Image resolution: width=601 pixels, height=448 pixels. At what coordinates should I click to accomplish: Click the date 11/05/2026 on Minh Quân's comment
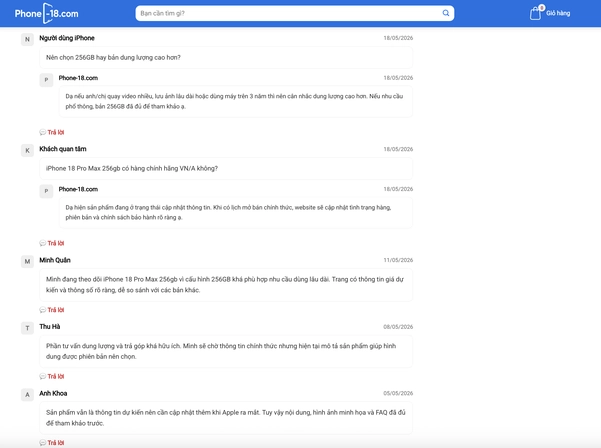tap(398, 260)
